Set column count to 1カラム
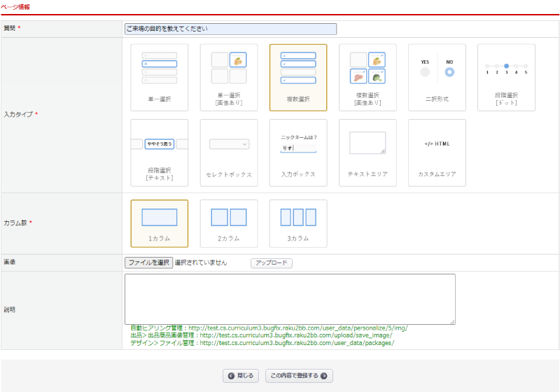 (x=159, y=223)
